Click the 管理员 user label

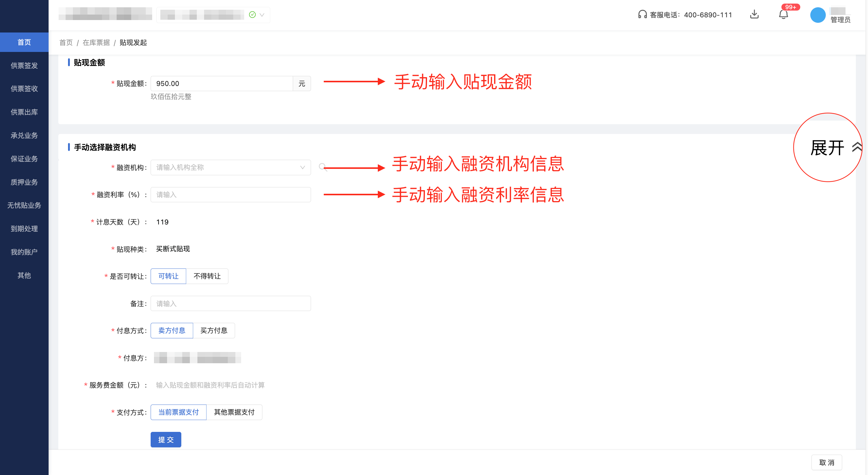tap(840, 20)
